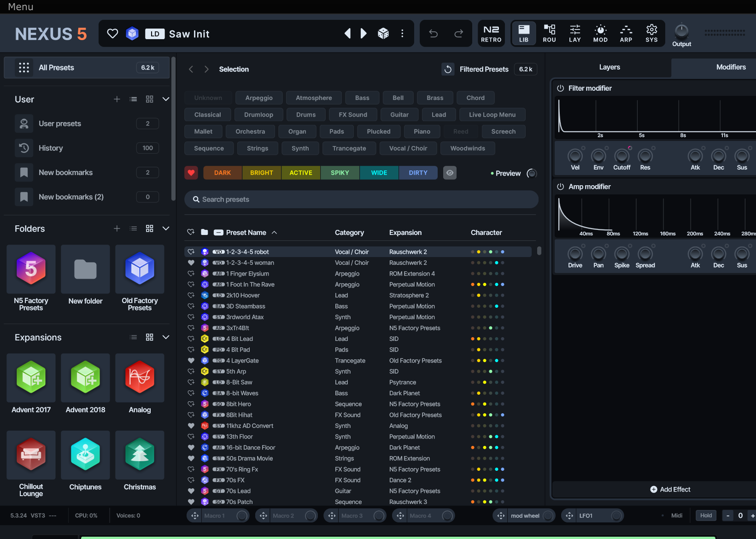Viewport: 756px width, 539px height.
Task: Switch User section to list view
Action: (x=134, y=99)
